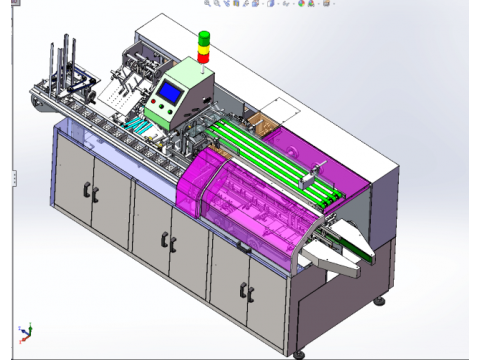Expand the Apply Scene dropdown arrow
480x360 pixels.
(319, 4)
